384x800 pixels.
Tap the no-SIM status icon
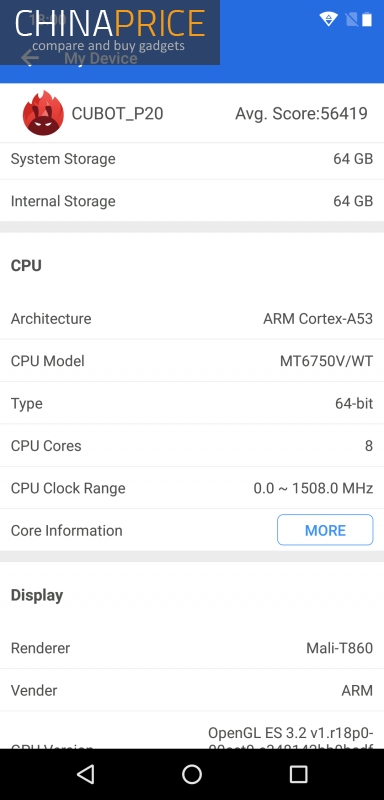(351, 19)
